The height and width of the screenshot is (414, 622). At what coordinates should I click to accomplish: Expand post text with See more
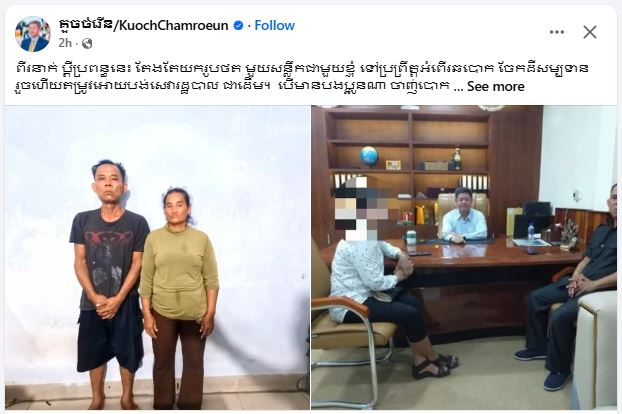(495, 86)
